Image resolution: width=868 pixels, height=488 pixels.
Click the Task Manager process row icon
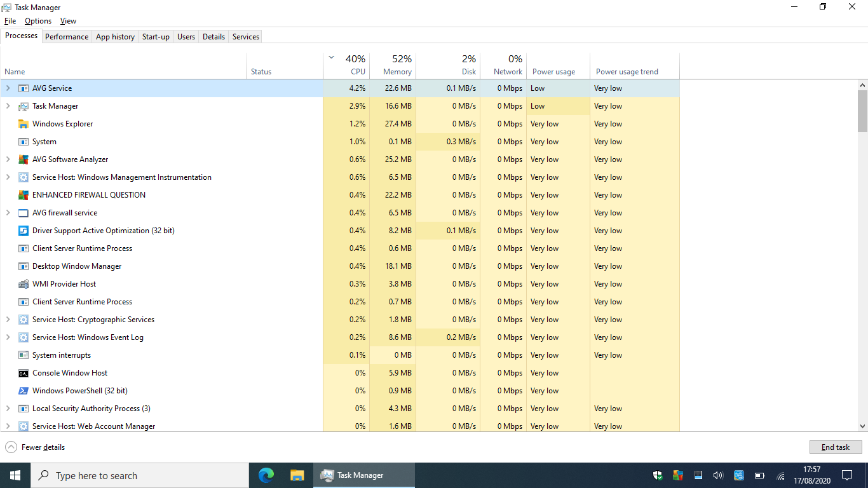[x=24, y=106]
